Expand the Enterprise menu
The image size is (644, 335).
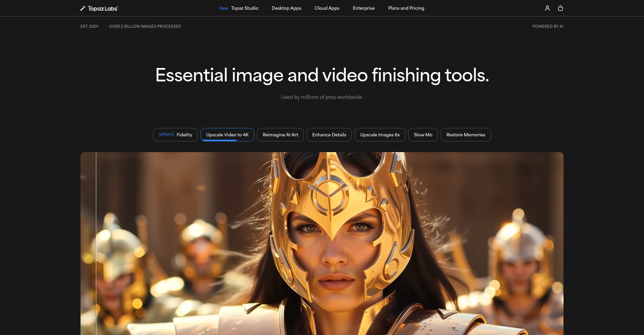364,8
